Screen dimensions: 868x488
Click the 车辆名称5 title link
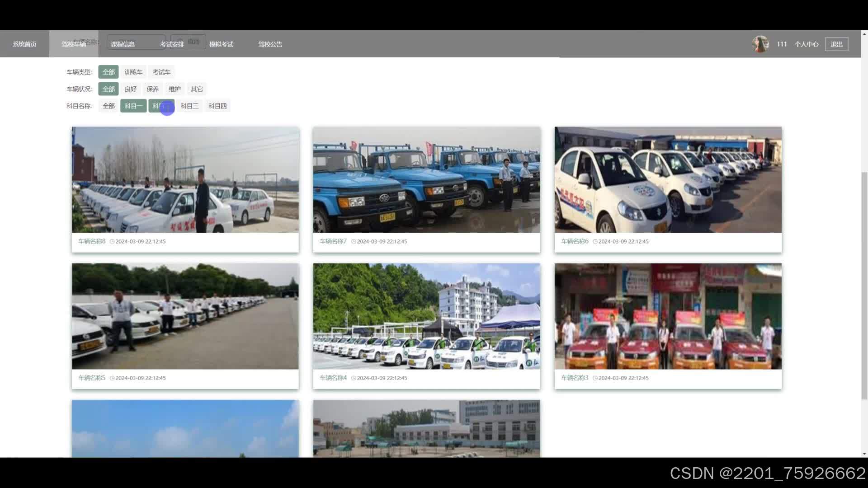(x=92, y=378)
